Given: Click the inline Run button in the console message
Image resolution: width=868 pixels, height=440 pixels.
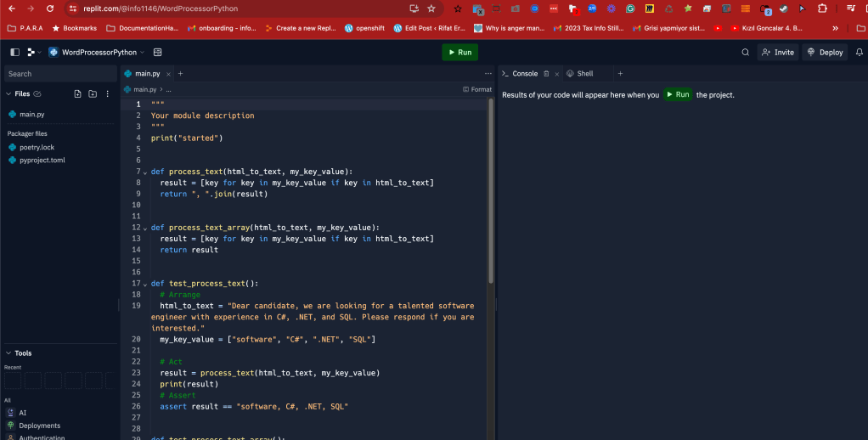Looking at the screenshot, I should tap(678, 94).
